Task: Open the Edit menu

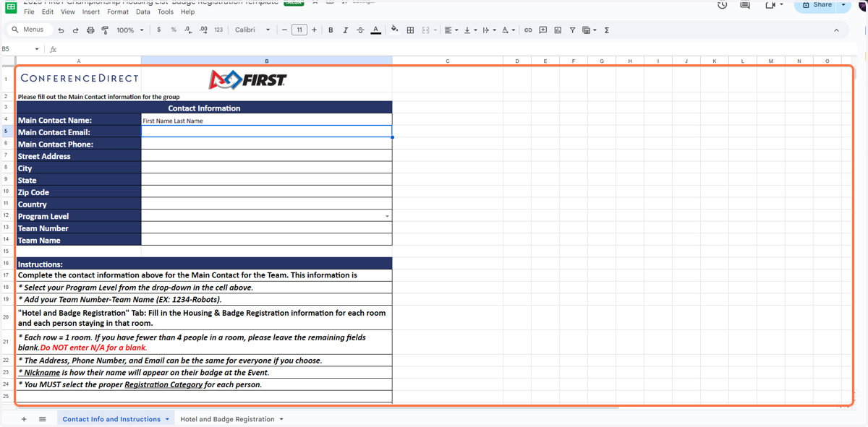Action: (48, 12)
